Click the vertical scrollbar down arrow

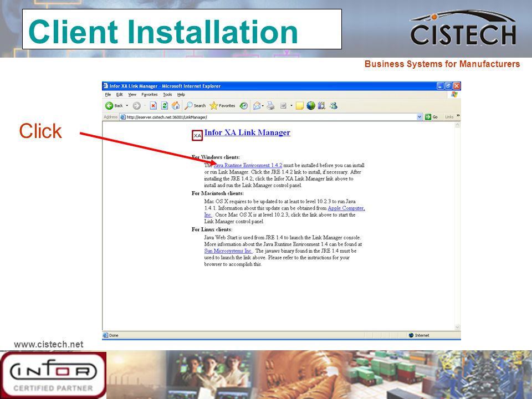click(457, 327)
